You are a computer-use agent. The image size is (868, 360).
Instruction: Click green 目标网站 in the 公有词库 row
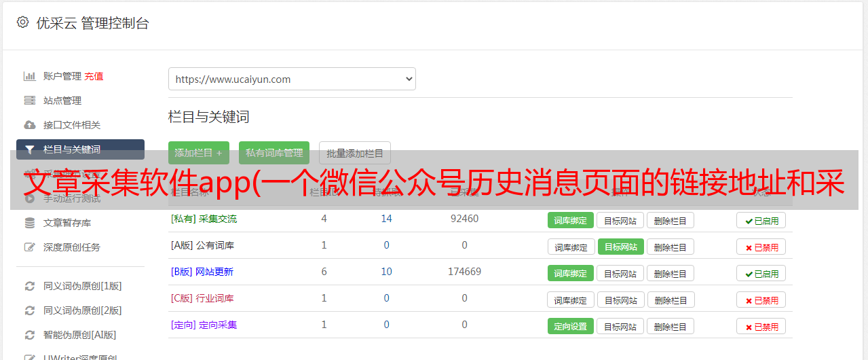[621, 247]
